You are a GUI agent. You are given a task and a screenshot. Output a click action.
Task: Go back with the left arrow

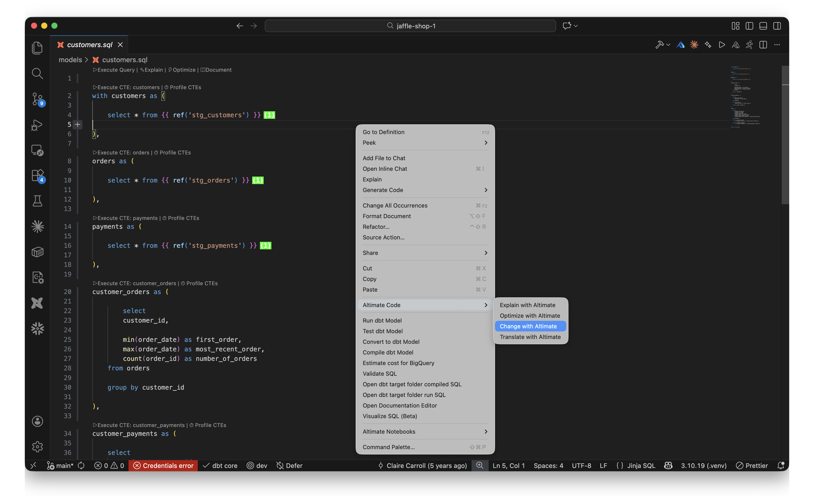(x=240, y=26)
